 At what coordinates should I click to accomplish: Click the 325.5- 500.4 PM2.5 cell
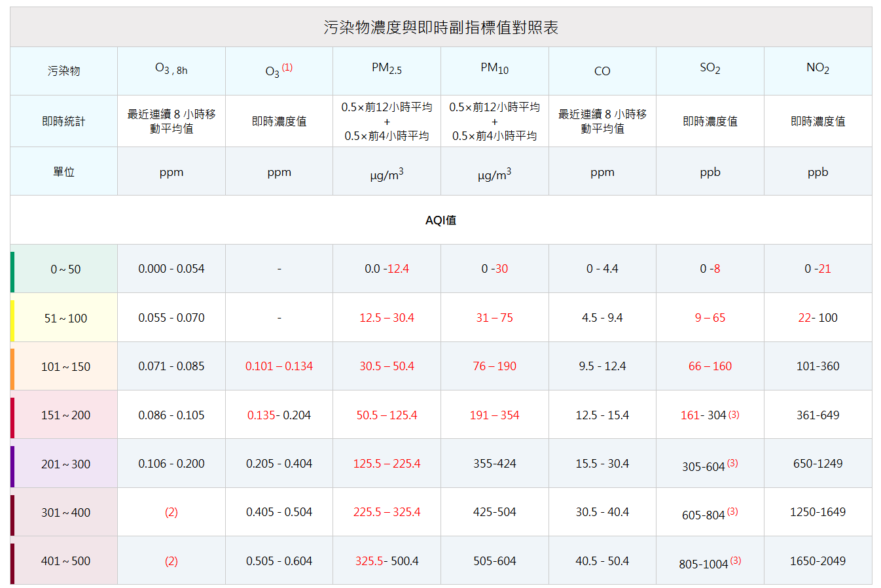[x=387, y=561]
